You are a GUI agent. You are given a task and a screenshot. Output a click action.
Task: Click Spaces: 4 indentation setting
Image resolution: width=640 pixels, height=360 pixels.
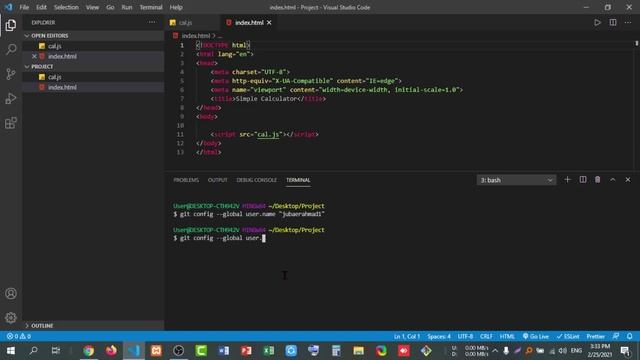(x=439, y=336)
